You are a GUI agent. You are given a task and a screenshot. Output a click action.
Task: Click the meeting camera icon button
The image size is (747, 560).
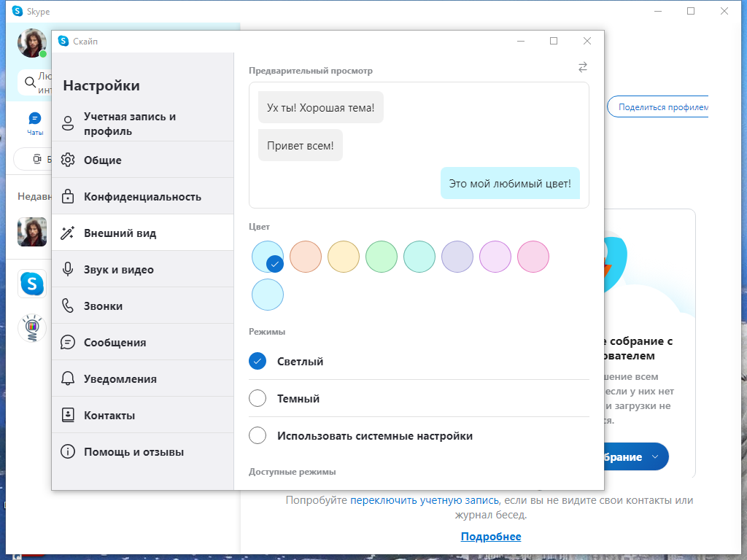click(x=37, y=159)
